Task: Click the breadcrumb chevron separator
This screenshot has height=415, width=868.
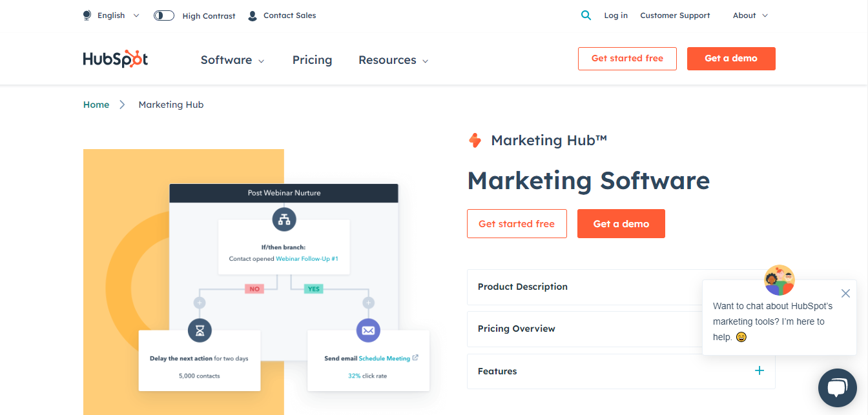Action: coord(123,105)
